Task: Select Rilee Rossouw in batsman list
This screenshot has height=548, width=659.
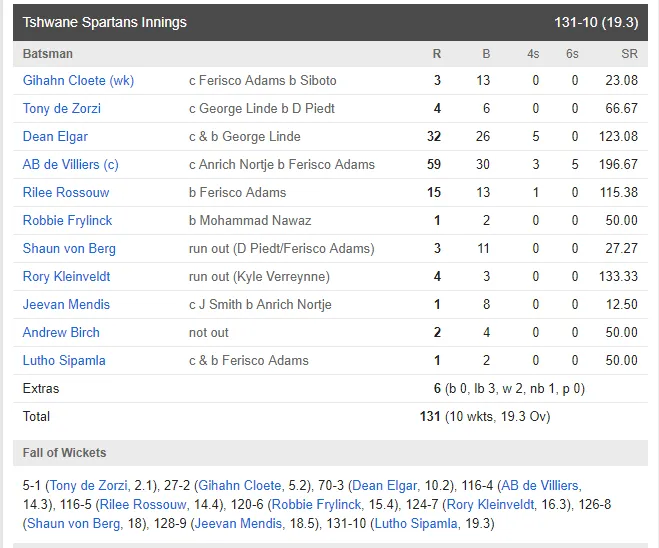Action: 66,192
